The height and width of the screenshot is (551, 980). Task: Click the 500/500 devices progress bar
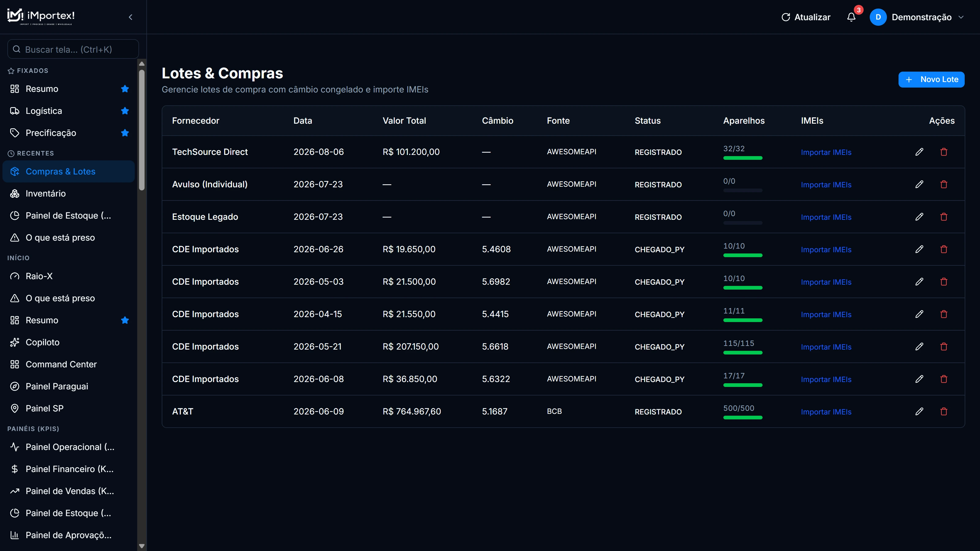743,418
